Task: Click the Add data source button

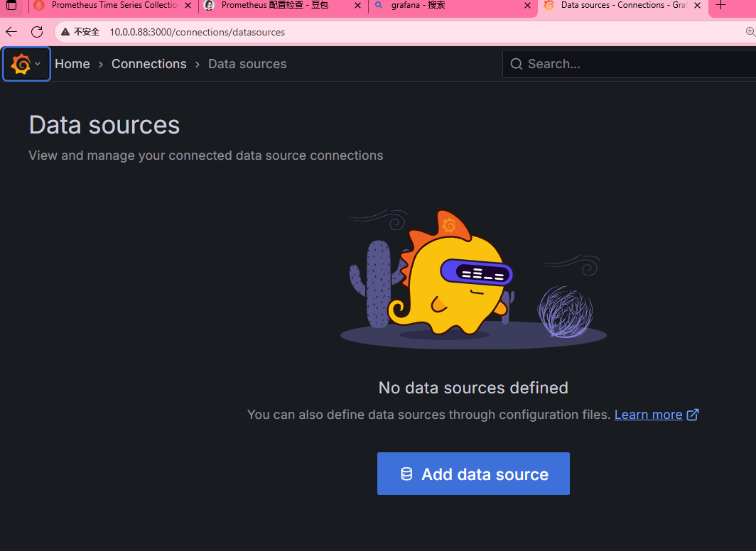Action: click(x=473, y=474)
